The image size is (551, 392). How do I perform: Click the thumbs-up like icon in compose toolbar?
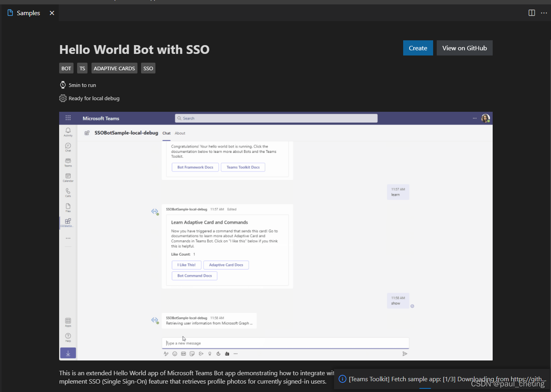pyautogui.click(x=227, y=354)
